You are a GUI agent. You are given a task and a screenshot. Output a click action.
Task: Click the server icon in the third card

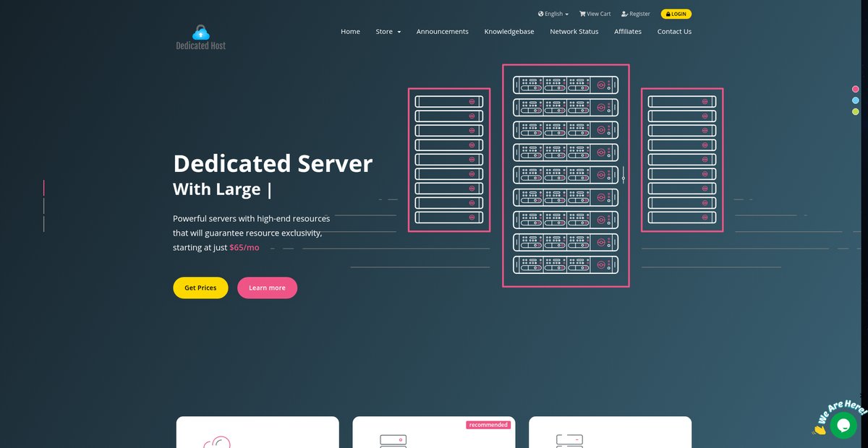[569, 441]
